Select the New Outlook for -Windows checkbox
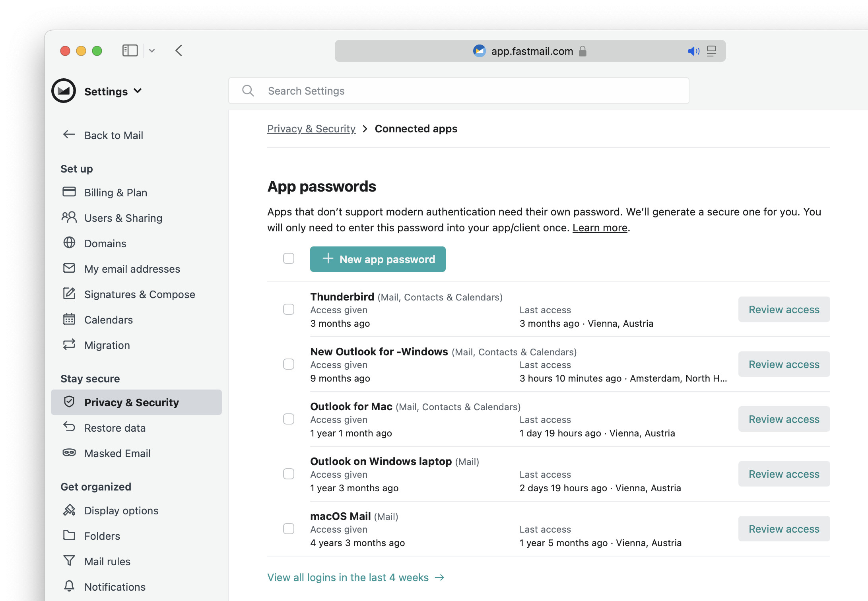The width and height of the screenshot is (868, 601). coord(289,364)
